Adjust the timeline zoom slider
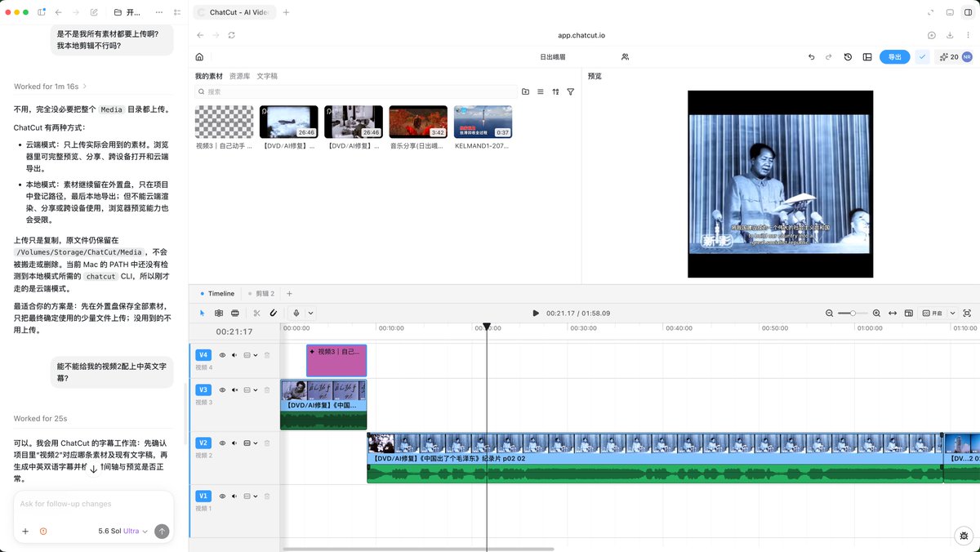This screenshot has height=552, width=980. coord(853,313)
